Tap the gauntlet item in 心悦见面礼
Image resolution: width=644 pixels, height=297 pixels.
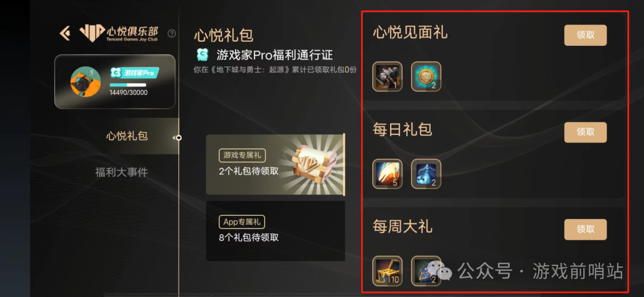(388, 76)
